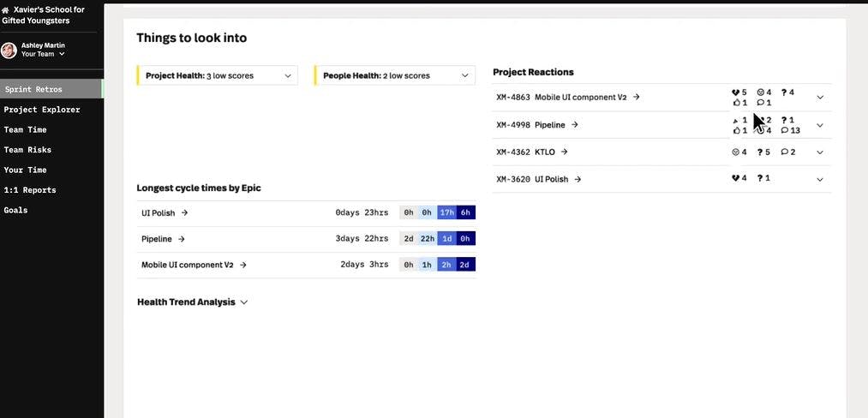Click the sad face reaction on KTLO
The width and height of the screenshot is (868, 418).
(735, 152)
